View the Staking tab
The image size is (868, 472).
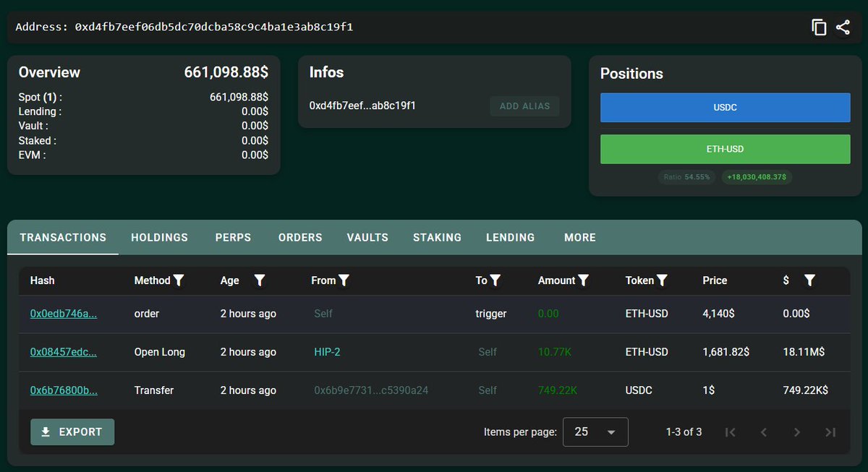437,237
